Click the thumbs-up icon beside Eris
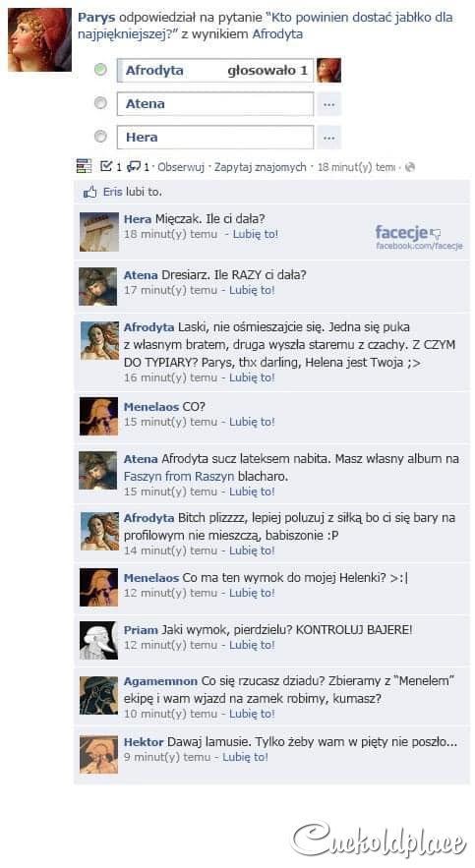This screenshot has height=868, width=475. [89, 192]
